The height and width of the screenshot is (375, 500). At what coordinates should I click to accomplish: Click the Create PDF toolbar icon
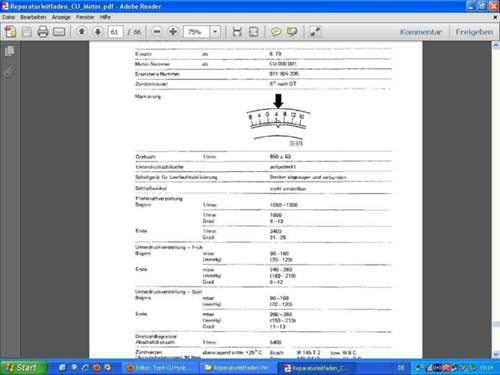tap(10, 32)
